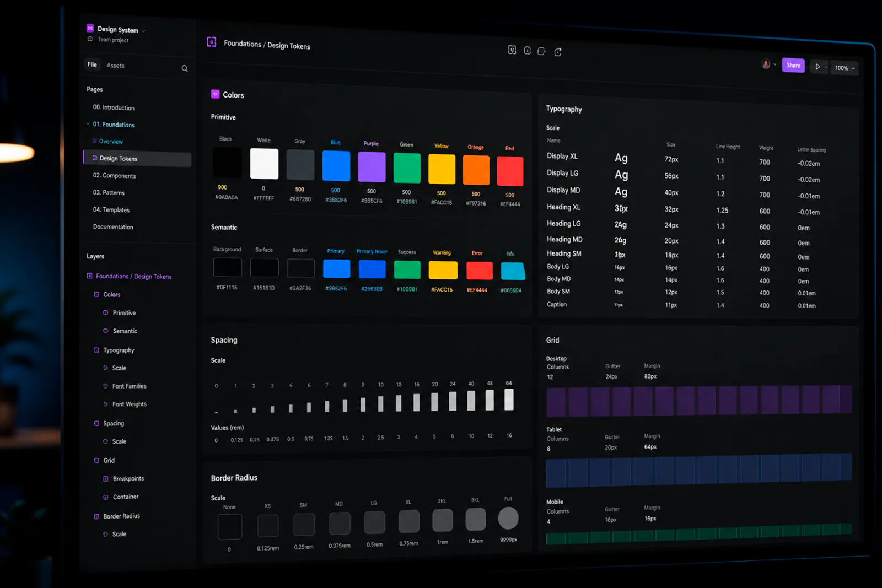Viewport: 882px width, 588px height.
Task: Open the Design System project dropdown chevron
Action: click(x=143, y=31)
